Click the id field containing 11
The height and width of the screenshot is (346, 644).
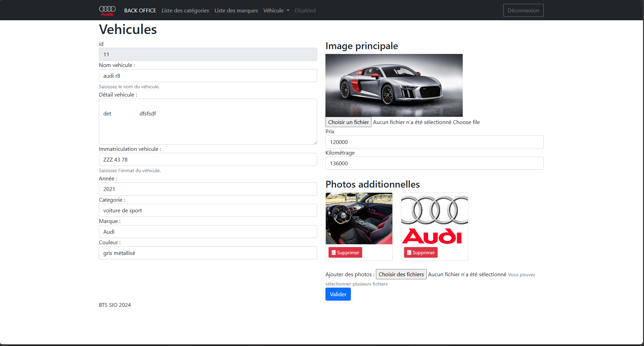pos(208,54)
